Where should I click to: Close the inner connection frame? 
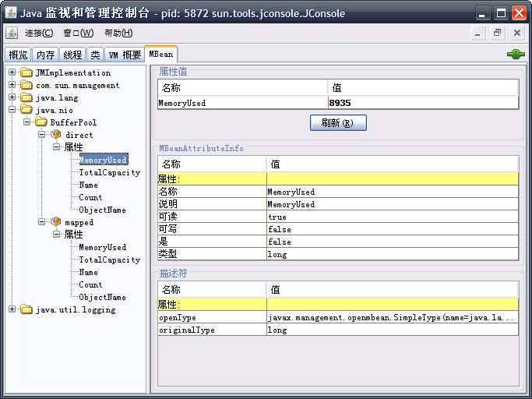pos(517,34)
